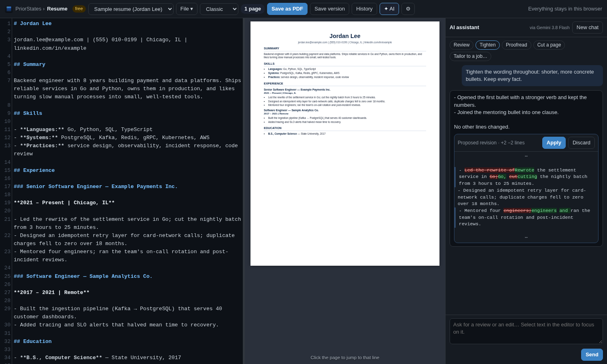This screenshot has width=607, height=364.
Task: Expand the Classic template selector
Action: (x=219, y=9)
